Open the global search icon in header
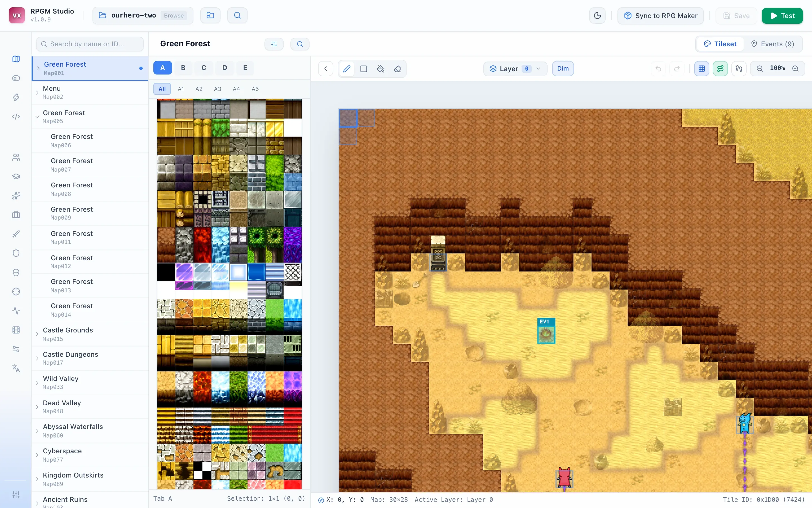 coord(237,16)
